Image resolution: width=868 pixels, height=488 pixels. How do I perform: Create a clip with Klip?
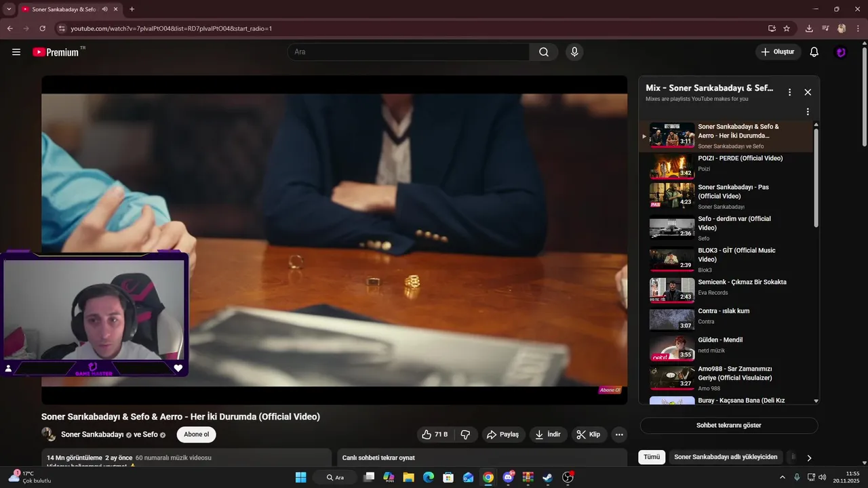coord(589,434)
